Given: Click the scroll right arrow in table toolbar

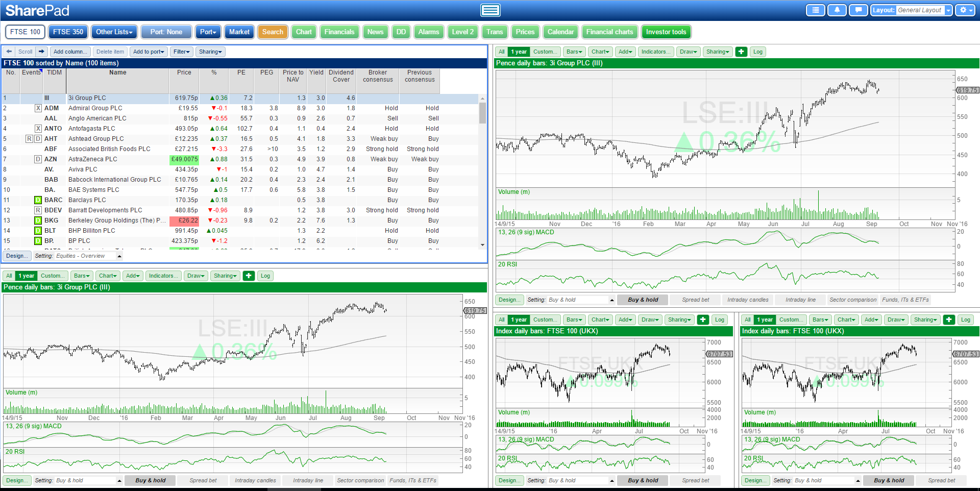Looking at the screenshot, I should [x=42, y=52].
